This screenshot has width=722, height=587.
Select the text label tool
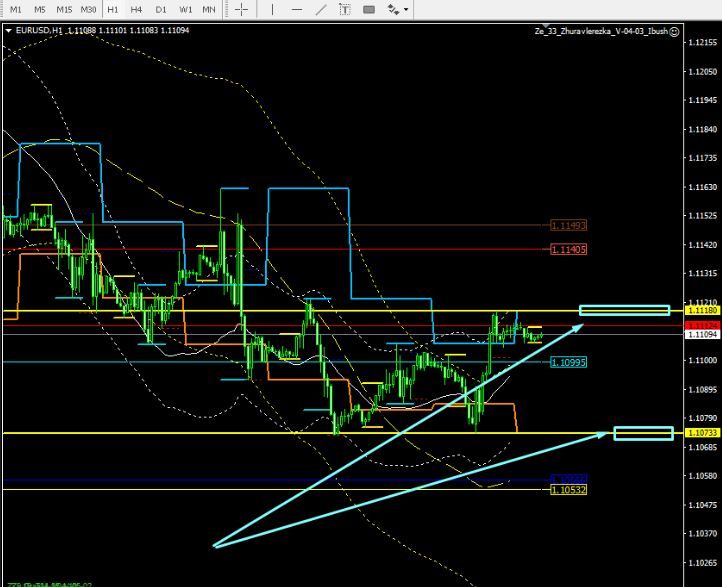click(369, 9)
